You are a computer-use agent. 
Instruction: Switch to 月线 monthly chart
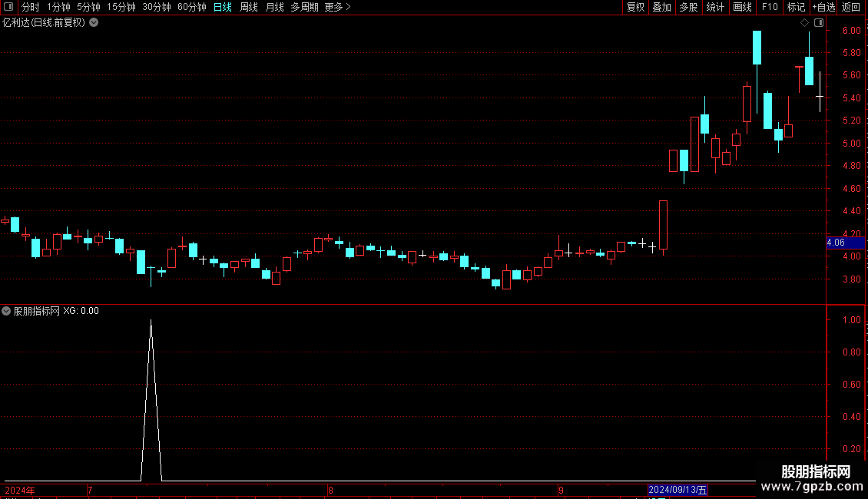pyautogui.click(x=274, y=7)
